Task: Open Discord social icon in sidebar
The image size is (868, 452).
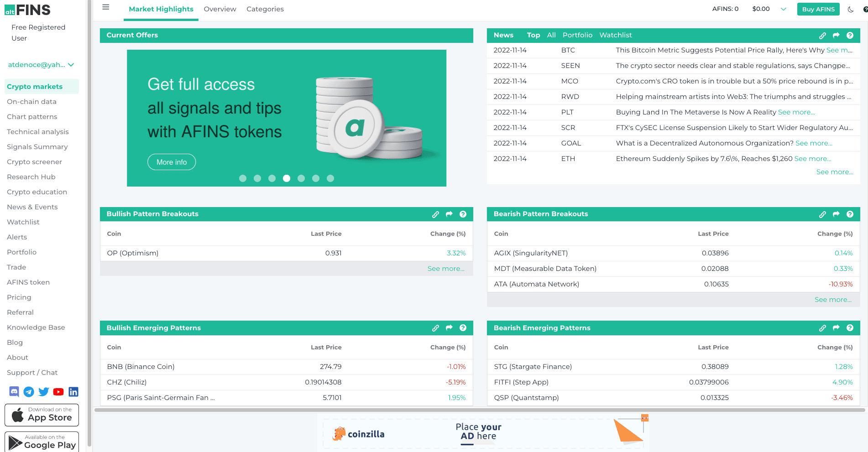Action: point(14,392)
